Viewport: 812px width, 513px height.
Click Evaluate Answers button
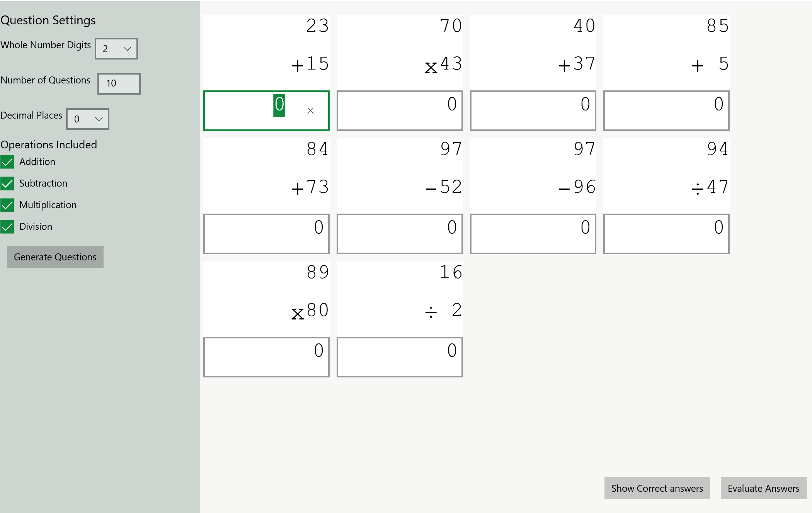click(764, 488)
